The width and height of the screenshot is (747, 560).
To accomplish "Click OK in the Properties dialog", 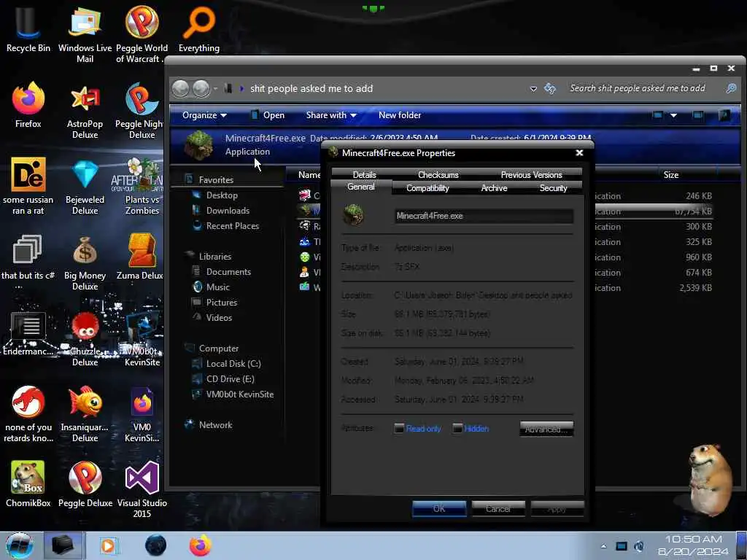I will (439, 508).
